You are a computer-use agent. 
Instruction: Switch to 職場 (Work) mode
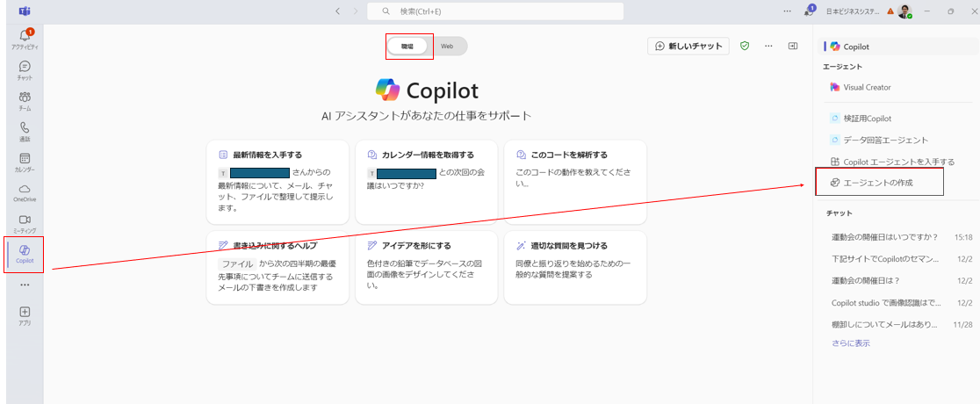click(x=407, y=47)
